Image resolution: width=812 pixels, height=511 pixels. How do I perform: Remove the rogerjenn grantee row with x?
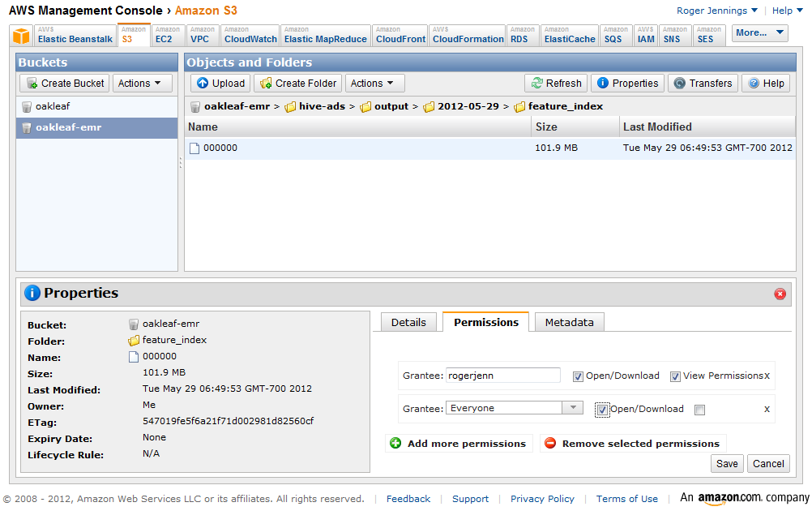tap(767, 376)
